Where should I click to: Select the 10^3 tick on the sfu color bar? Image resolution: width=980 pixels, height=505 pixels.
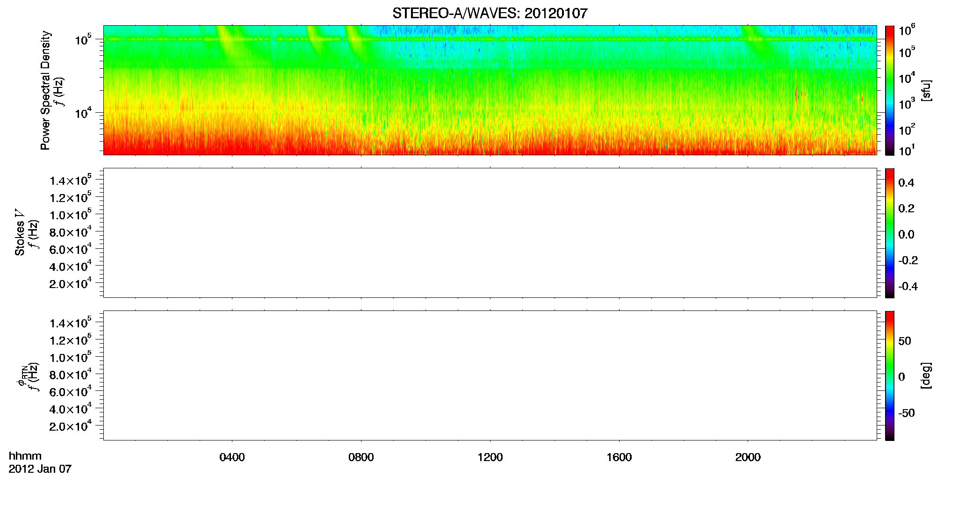pos(907,103)
